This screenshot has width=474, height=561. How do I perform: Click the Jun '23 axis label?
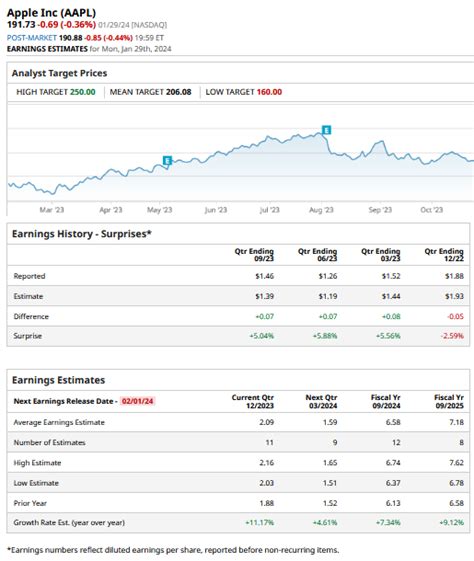(x=216, y=210)
